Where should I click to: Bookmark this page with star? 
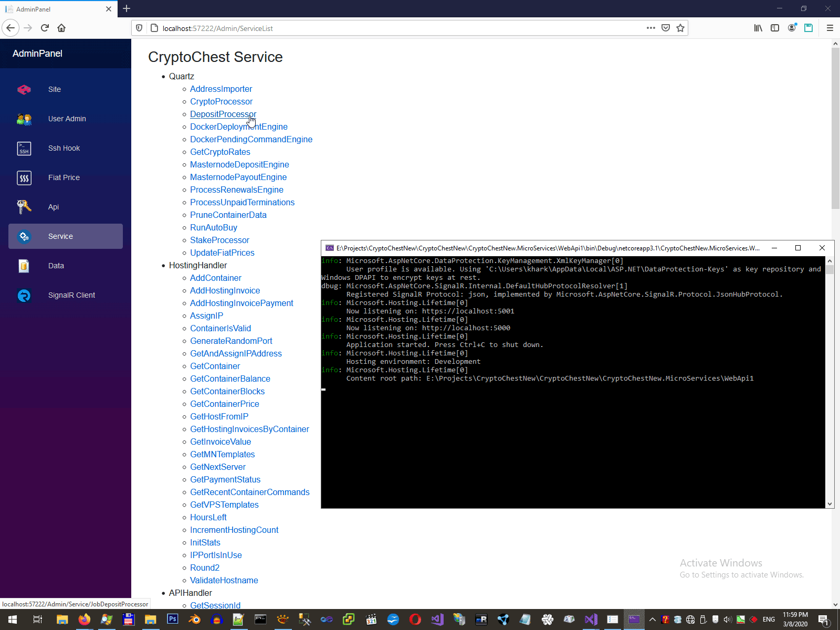click(680, 28)
